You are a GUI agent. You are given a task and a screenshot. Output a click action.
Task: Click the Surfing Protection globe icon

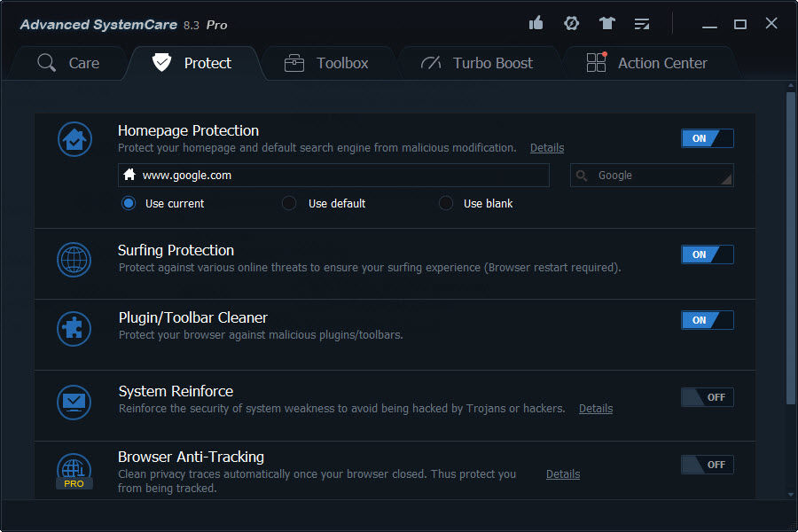coord(74,260)
